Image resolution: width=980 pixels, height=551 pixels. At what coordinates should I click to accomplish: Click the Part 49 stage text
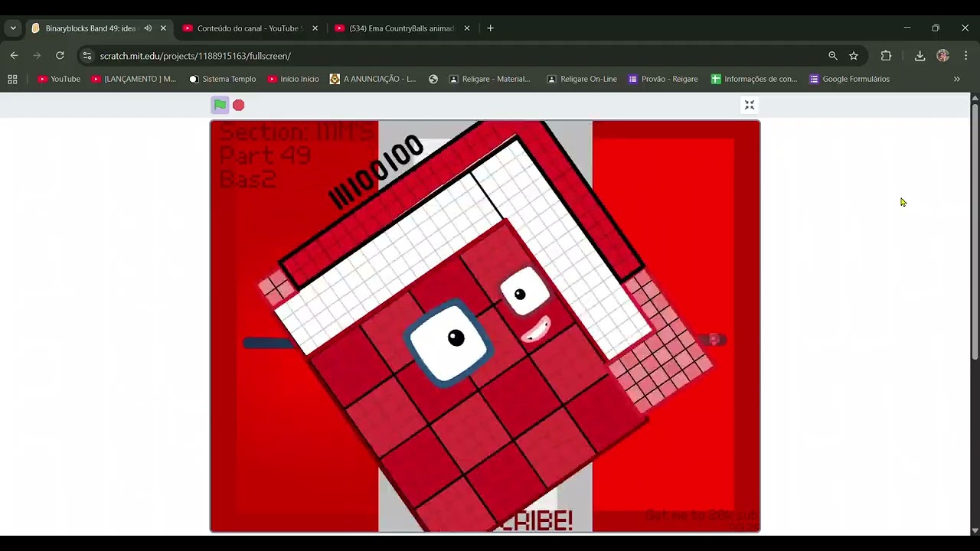(x=265, y=156)
